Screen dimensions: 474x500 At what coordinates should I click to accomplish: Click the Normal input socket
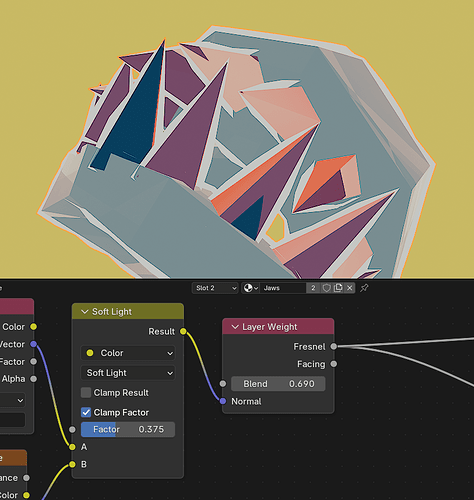[x=223, y=401]
